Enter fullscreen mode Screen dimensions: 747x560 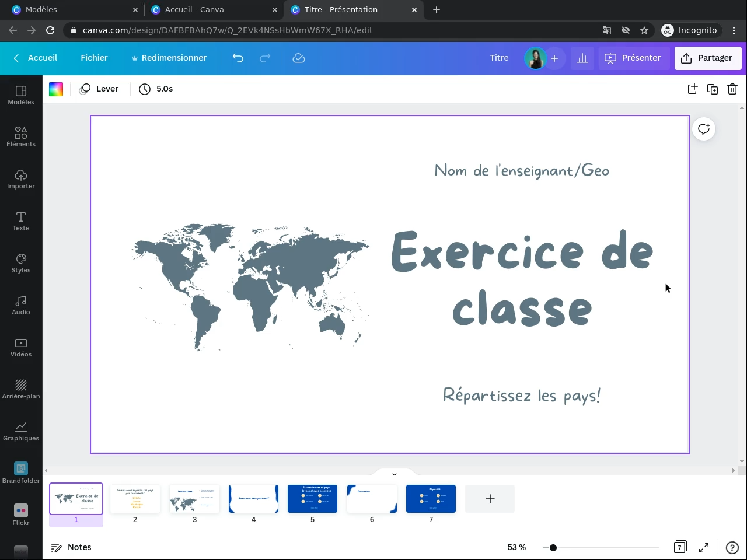click(x=704, y=547)
